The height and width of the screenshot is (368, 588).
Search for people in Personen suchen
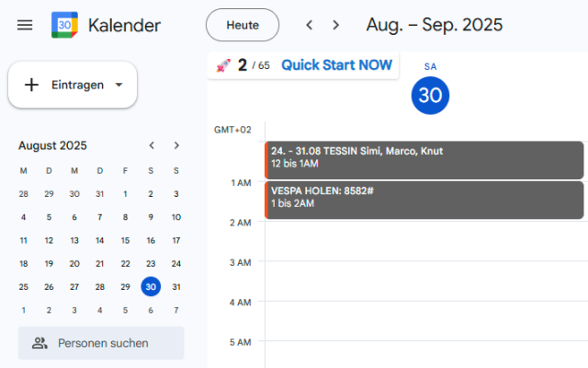[x=103, y=343]
